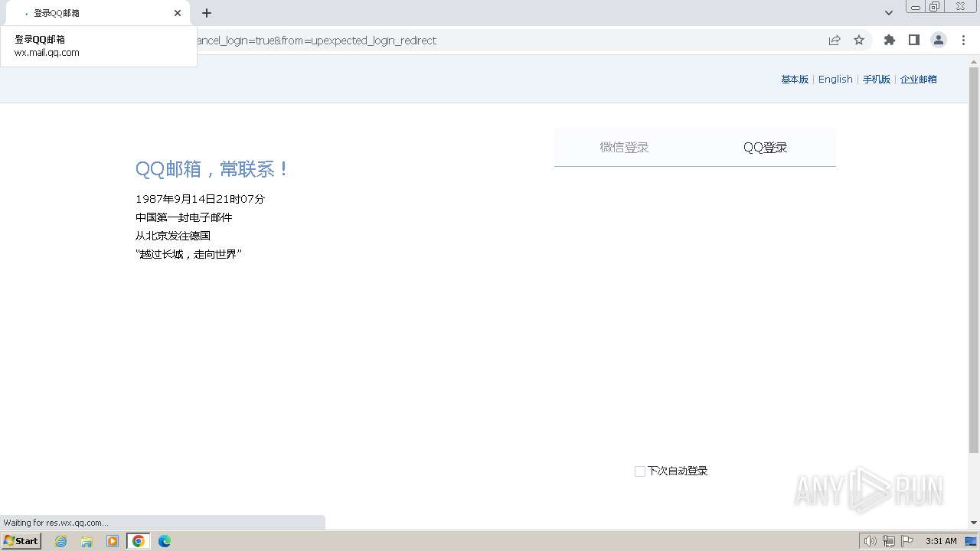
Task: Select the Chrome taskbar button
Action: (x=139, y=541)
